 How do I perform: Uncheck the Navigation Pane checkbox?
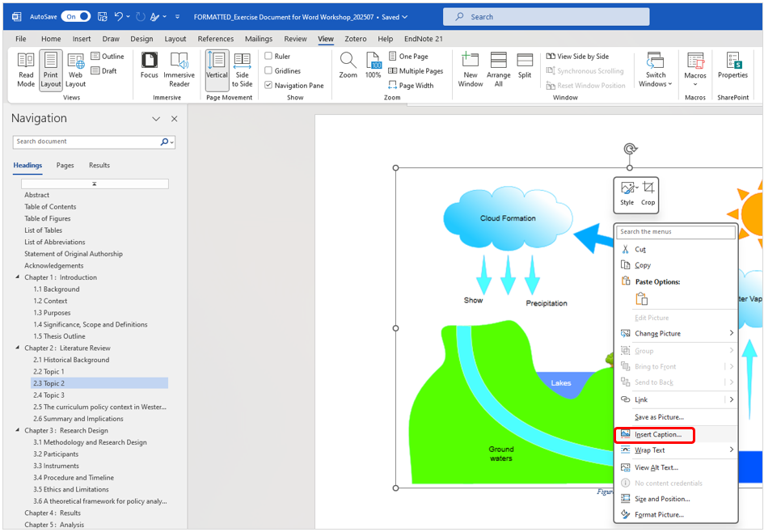coord(269,86)
